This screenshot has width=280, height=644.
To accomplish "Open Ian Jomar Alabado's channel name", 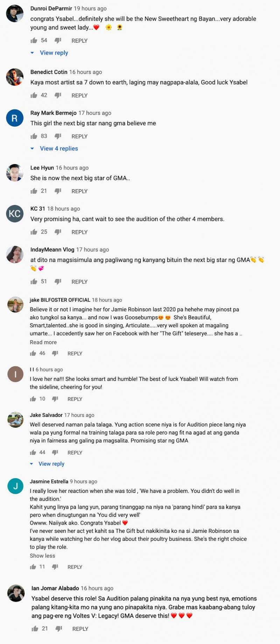I will tap(55, 588).
